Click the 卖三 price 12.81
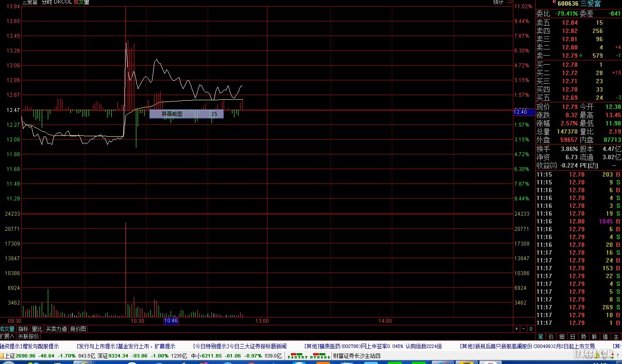 coord(570,39)
